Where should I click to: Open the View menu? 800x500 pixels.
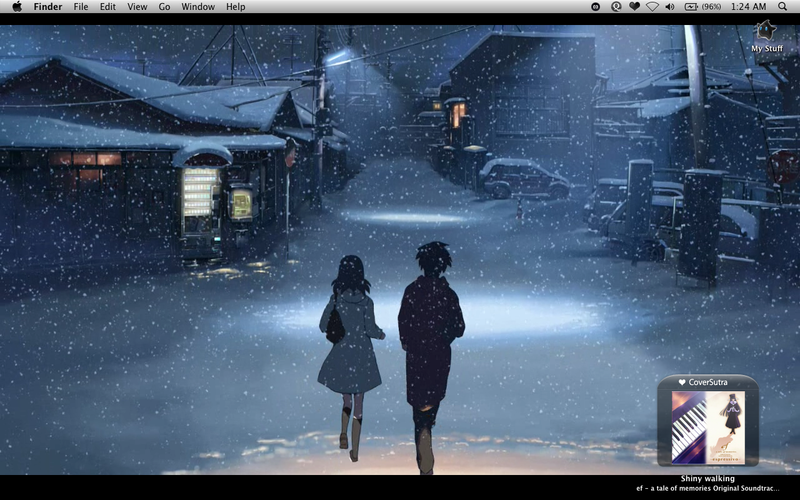pyautogui.click(x=137, y=7)
